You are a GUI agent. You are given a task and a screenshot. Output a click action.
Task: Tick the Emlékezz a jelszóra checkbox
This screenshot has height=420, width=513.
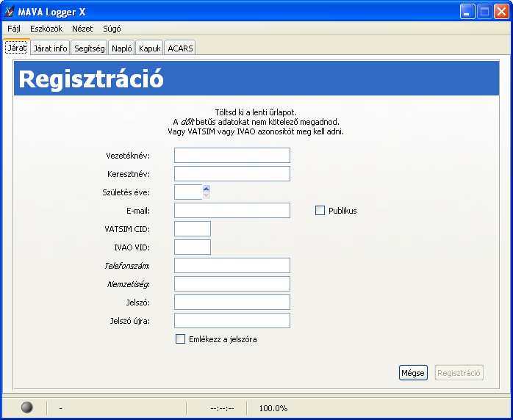coord(180,339)
